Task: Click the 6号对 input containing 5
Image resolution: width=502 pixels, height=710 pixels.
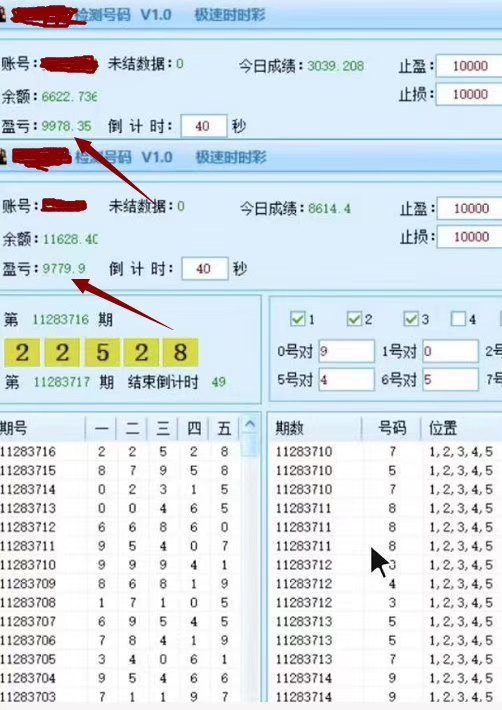Action: click(450, 379)
